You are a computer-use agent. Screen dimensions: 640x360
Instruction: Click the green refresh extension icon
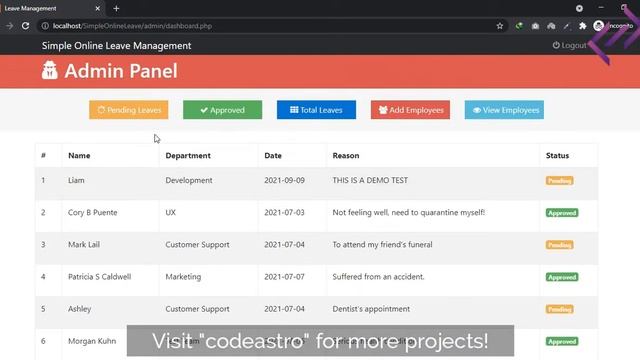[x=519, y=26]
